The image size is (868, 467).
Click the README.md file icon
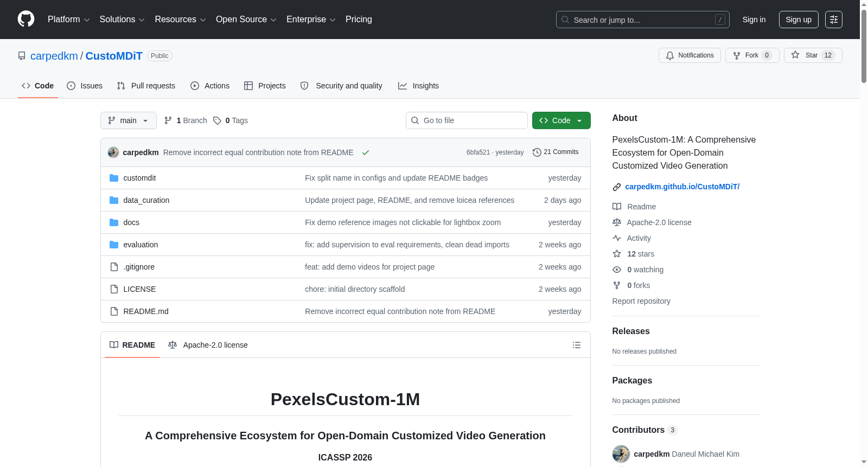[114, 311]
